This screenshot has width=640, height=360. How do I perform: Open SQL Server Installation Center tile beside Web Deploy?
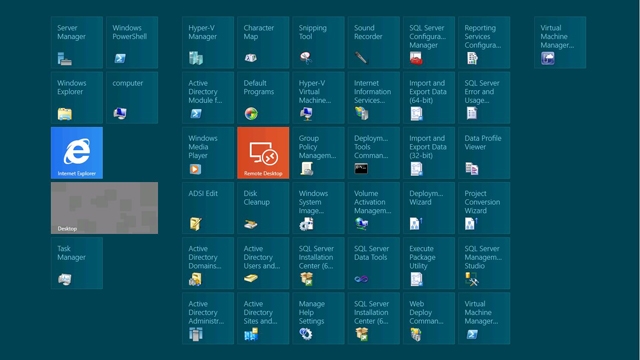(373, 318)
